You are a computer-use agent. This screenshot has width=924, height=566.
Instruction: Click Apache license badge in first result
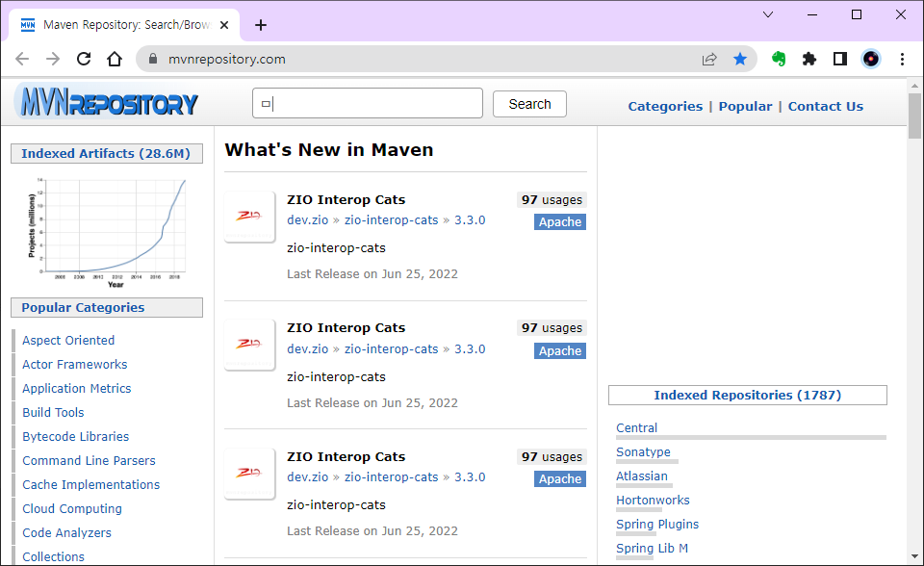[x=560, y=221]
